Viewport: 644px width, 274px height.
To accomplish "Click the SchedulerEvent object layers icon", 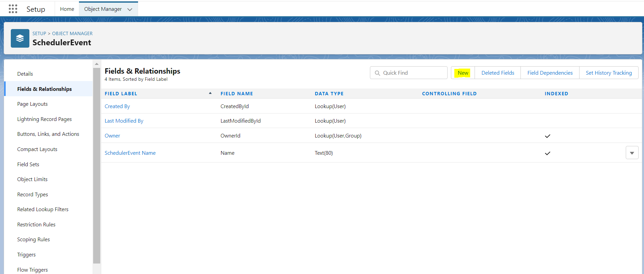I will [x=20, y=38].
